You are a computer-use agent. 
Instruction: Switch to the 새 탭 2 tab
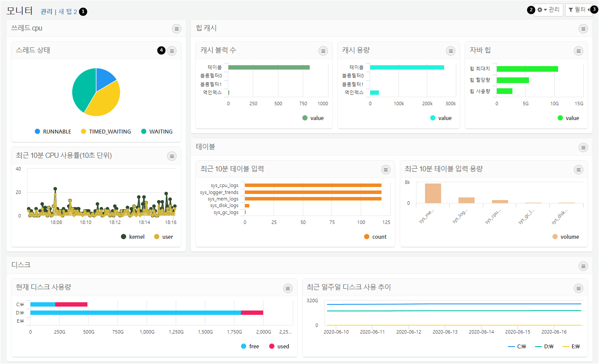click(x=67, y=12)
